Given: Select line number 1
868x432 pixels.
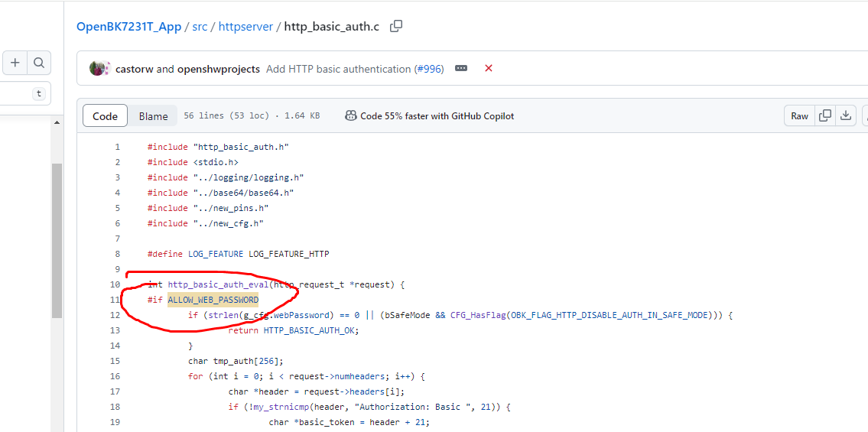Looking at the screenshot, I should (117, 147).
